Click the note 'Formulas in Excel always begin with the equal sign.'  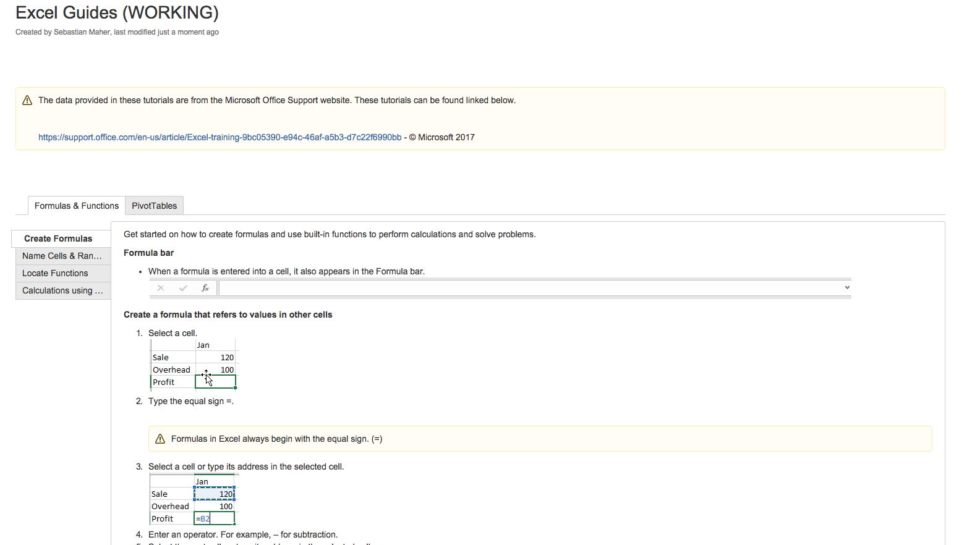[277, 439]
